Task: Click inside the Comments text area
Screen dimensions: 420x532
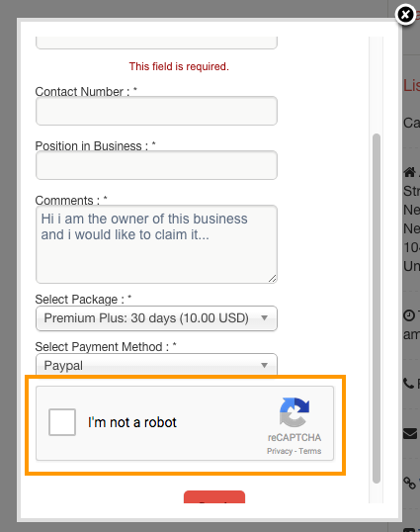Action: coord(156,244)
